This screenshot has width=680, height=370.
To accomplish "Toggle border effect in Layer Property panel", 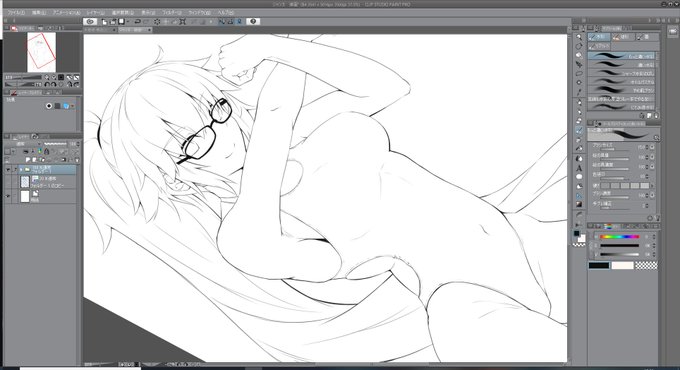I will tap(49, 106).
